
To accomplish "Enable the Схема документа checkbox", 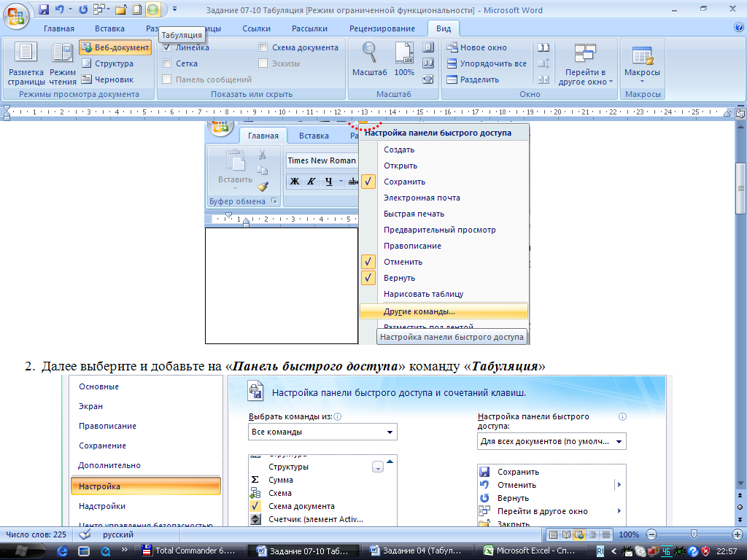I will (x=263, y=47).
